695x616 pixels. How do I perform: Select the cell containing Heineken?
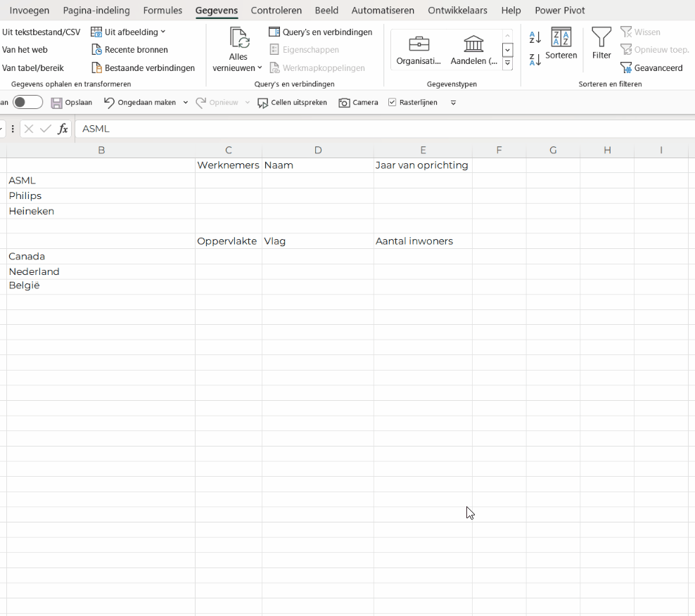coord(101,211)
